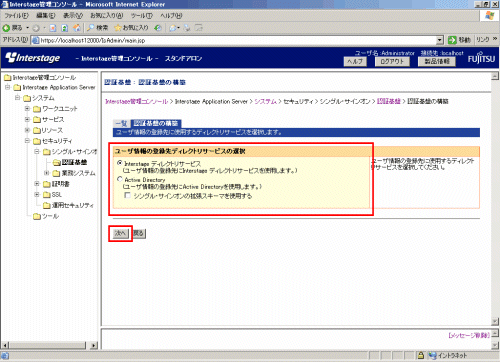Click the 製品情報 button in header
The height and width of the screenshot is (362, 500).
click(x=437, y=61)
